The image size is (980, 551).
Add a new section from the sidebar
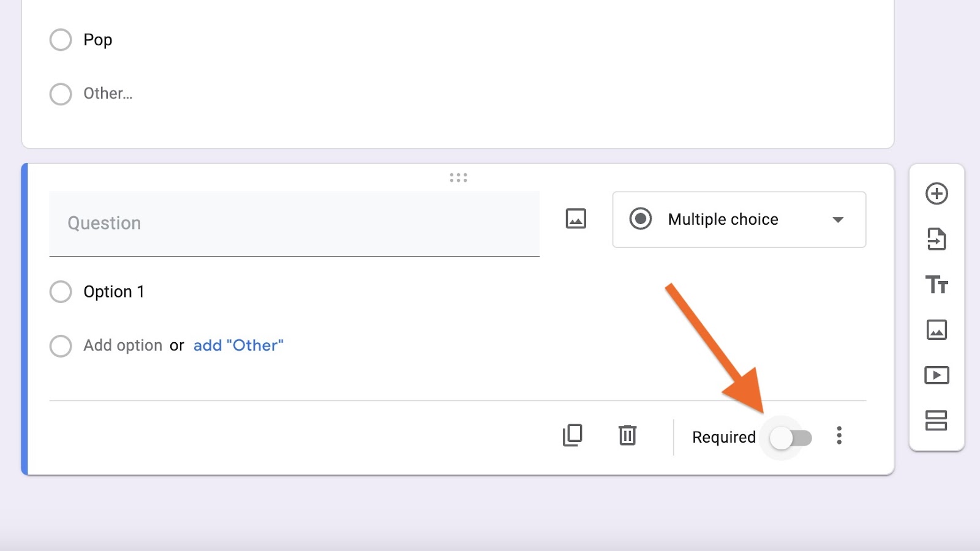pyautogui.click(x=937, y=420)
